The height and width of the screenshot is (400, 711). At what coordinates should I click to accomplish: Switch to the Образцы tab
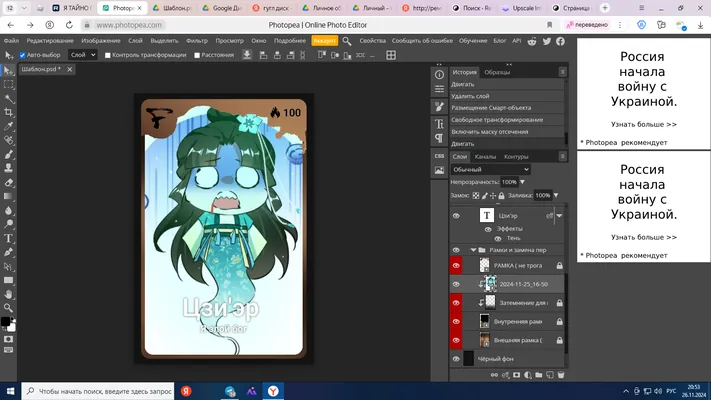click(x=497, y=73)
